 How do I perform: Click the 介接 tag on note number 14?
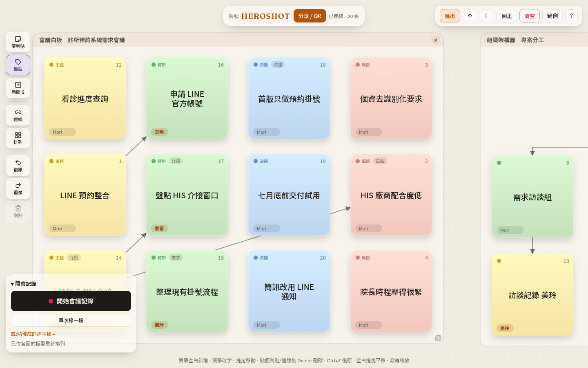(74, 258)
